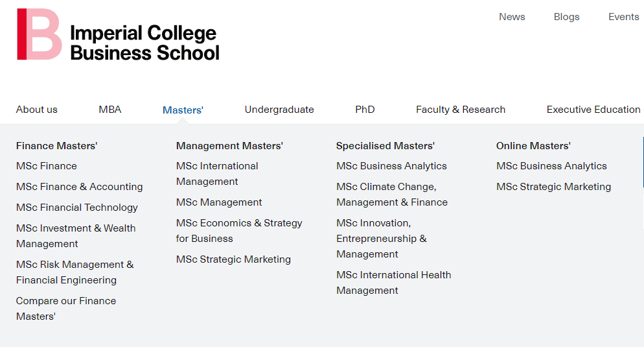Choose MSc Risk Management & Financial Engineering
Image resolution: width=644 pixels, height=347 pixels.
[x=75, y=272]
